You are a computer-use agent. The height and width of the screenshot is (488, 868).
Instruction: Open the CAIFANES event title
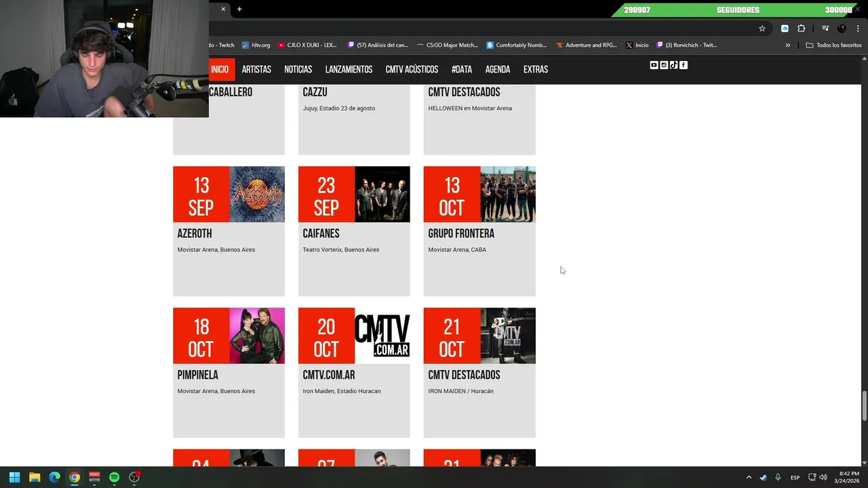(321, 234)
